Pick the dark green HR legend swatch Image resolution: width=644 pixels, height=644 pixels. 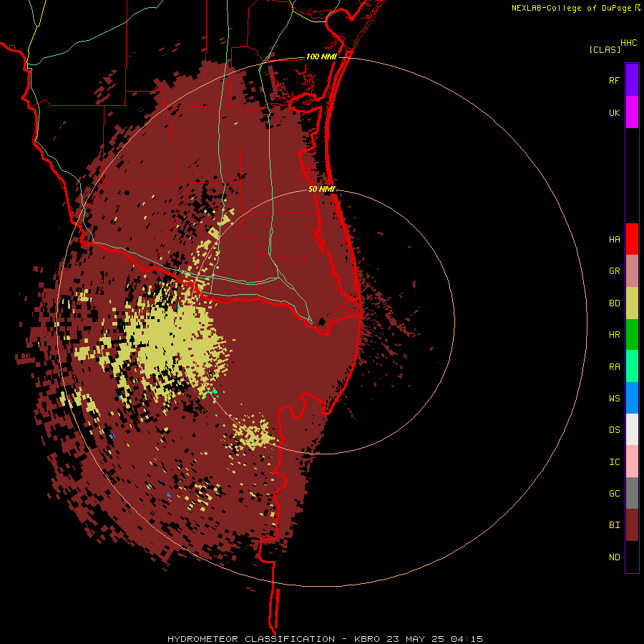[x=632, y=335]
